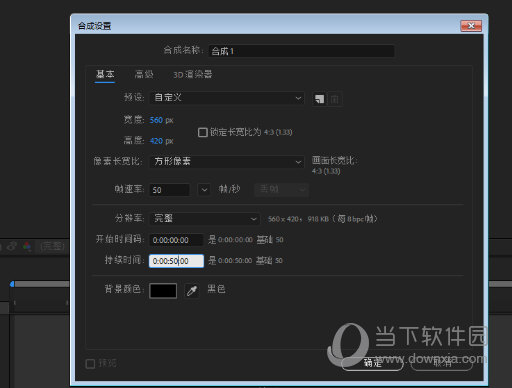The width and height of the screenshot is (512, 388).
Task: Click the frame rate field showing 50
Action: [x=169, y=190]
